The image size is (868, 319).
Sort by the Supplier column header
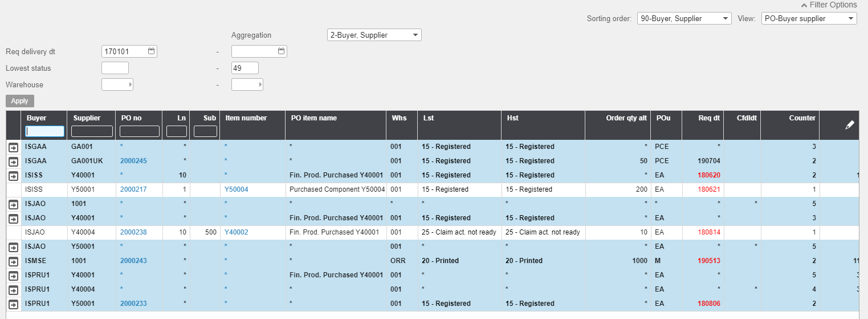pos(87,118)
